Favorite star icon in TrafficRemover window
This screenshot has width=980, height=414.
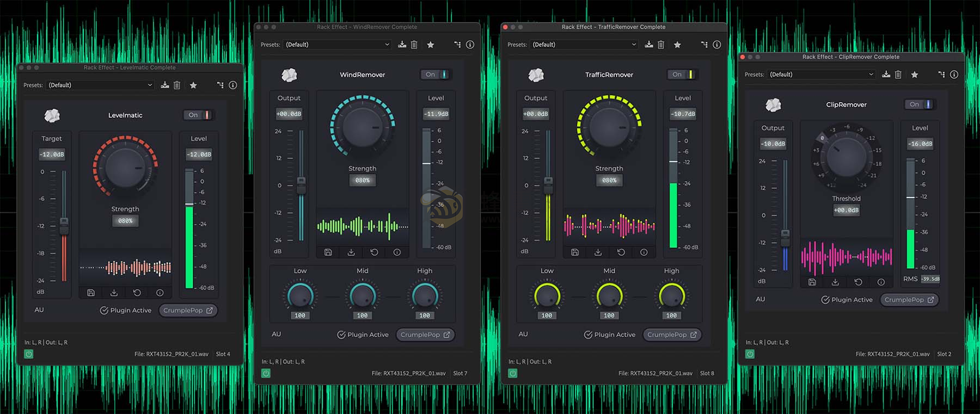tap(677, 45)
